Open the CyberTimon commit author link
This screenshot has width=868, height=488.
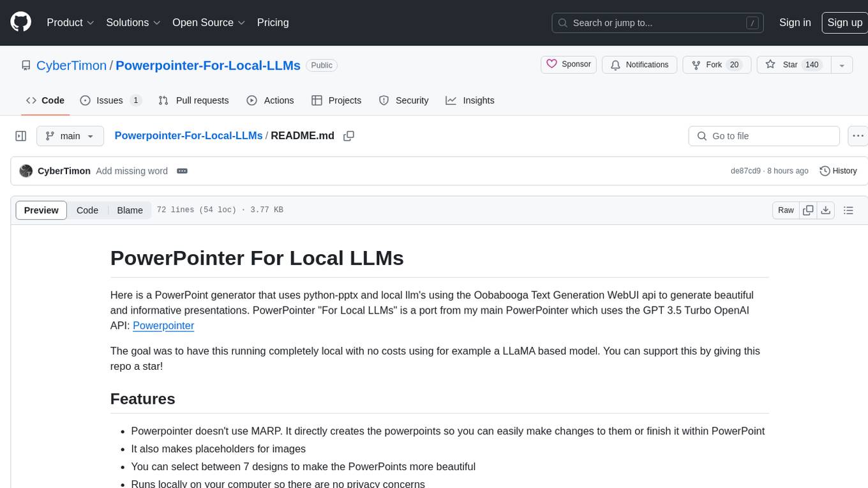[x=64, y=171]
